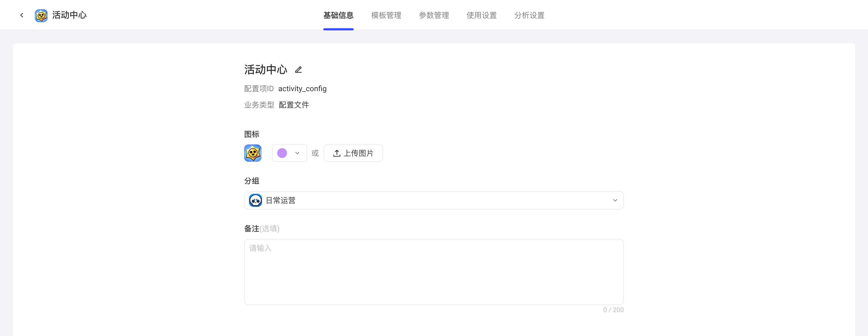Click the 日常运营 group selection text

click(281, 200)
